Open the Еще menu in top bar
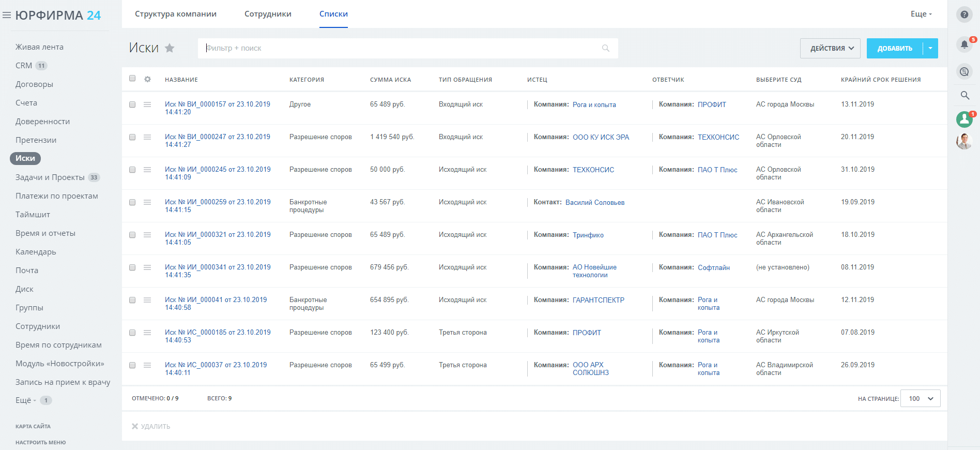980x450 pixels. tap(921, 14)
